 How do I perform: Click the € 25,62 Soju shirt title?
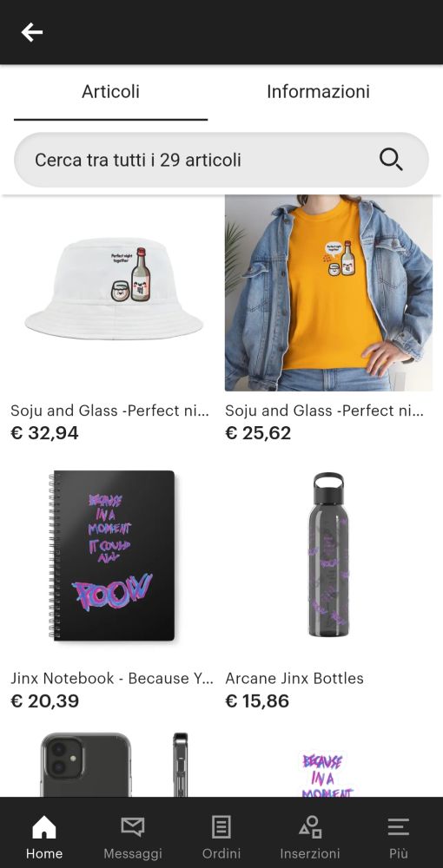[325, 411]
